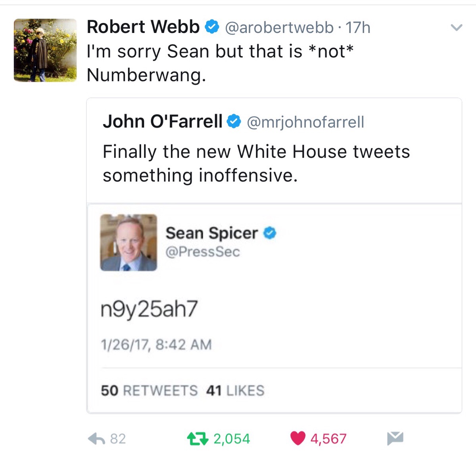The width and height of the screenshot is (476, 459).
Task: Click the heart icon to like the tweet
Action: (297, 438)
